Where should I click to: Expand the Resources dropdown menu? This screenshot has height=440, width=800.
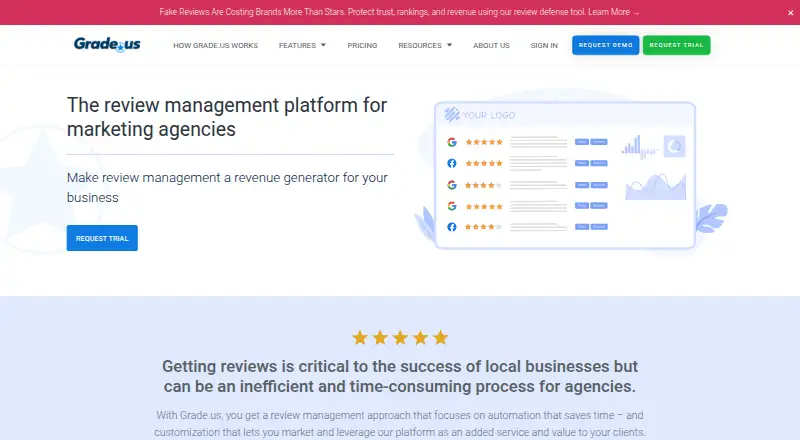425,45
